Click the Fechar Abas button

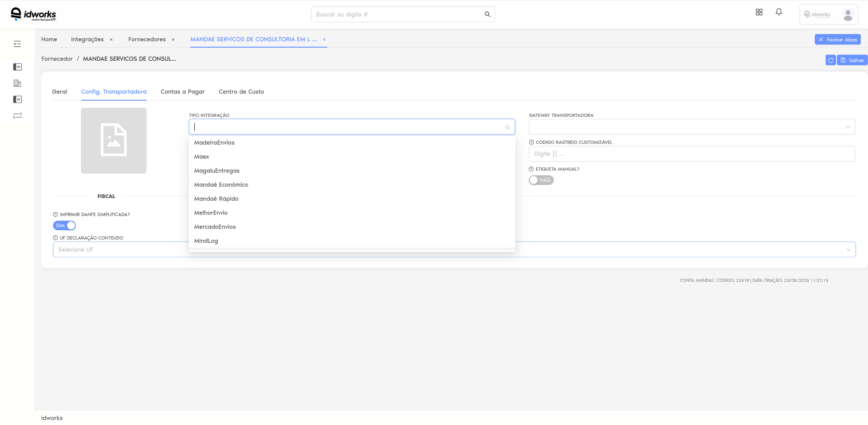point(838,40)
